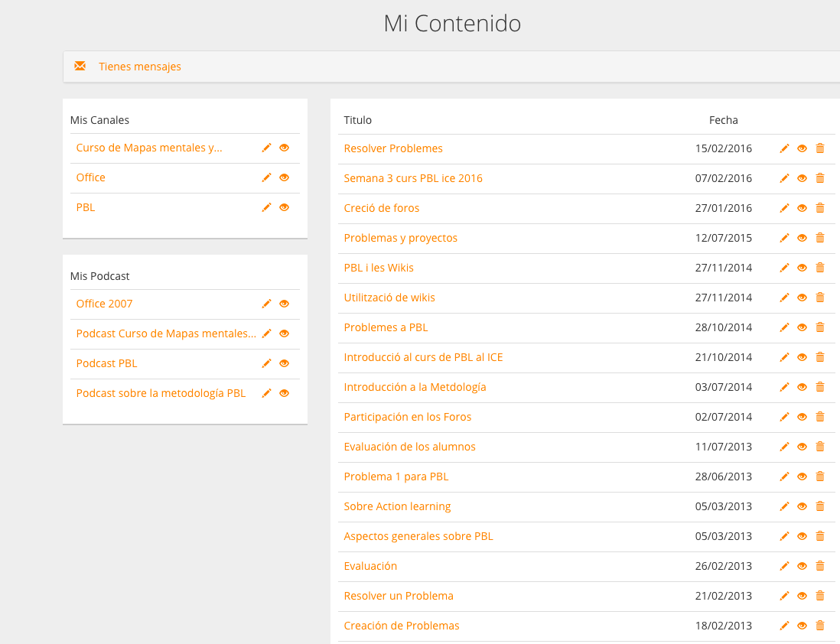Edit Semana 3 curs PBL ice 2016
This screenshot has width=840, height=644.
click(784, 179)
